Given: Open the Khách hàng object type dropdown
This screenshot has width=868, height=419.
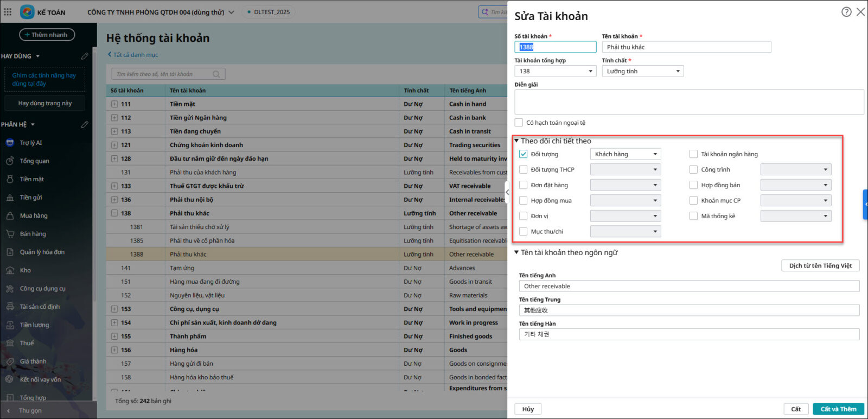Looking at the screenshot, I should point(625,154).
